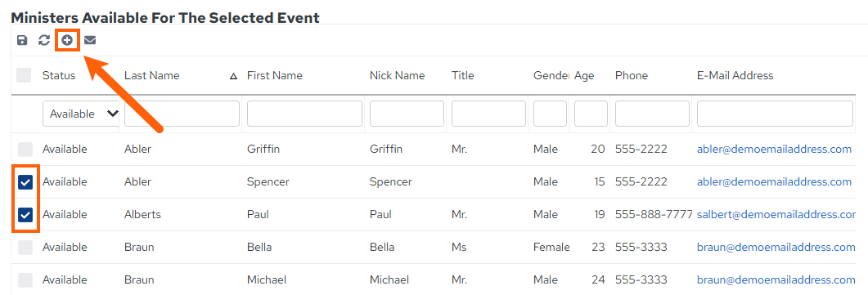The image size is (868, 295).
Task: Open Michael Braun's email address link
Action: coord(776,280)
